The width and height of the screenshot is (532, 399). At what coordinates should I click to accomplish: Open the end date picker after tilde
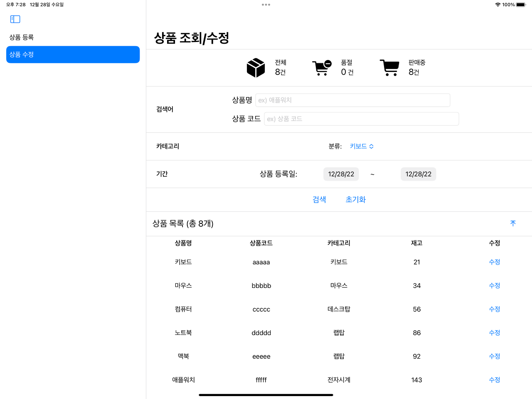point(418,174)
